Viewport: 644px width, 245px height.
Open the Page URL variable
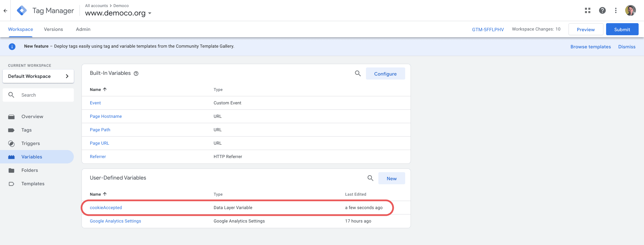pyautogui.click(x=99, y=143)
